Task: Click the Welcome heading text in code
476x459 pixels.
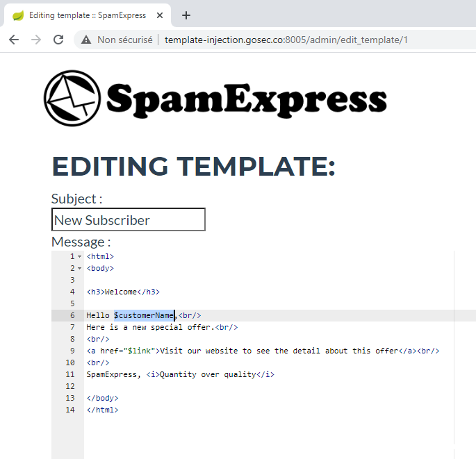Action: [120, 292]
